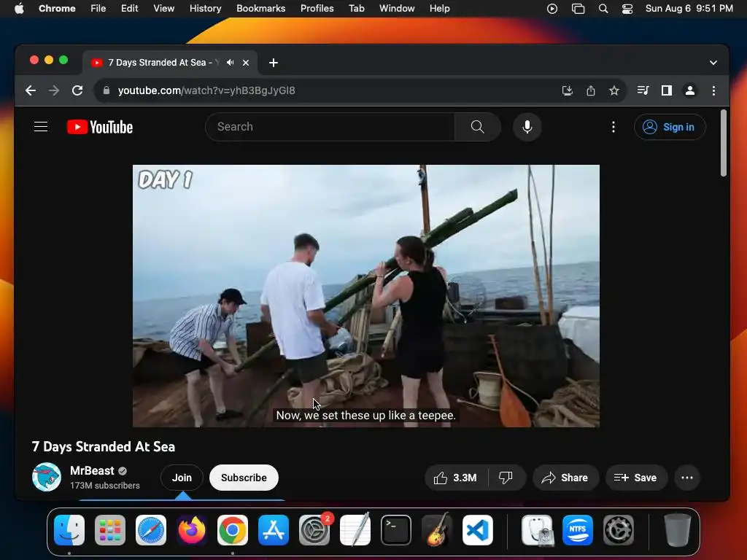Open the Now Playing menu bar icon

(x=552, y=9)
